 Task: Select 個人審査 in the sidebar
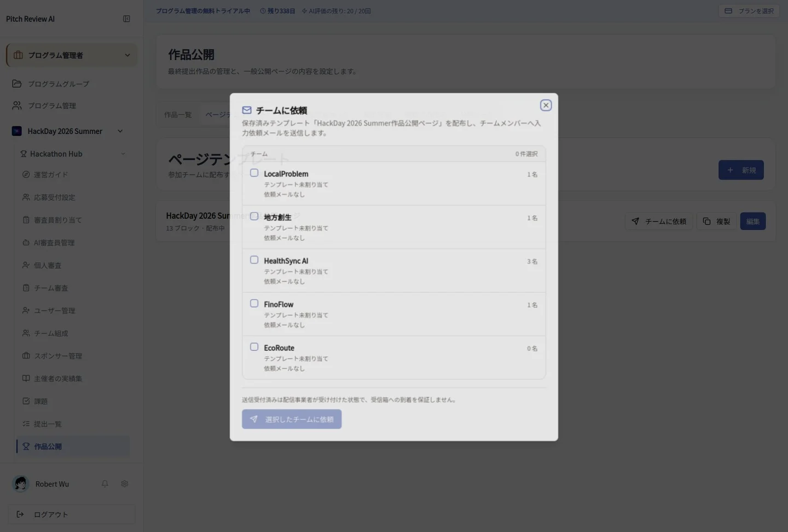click(x=73, y=265)
